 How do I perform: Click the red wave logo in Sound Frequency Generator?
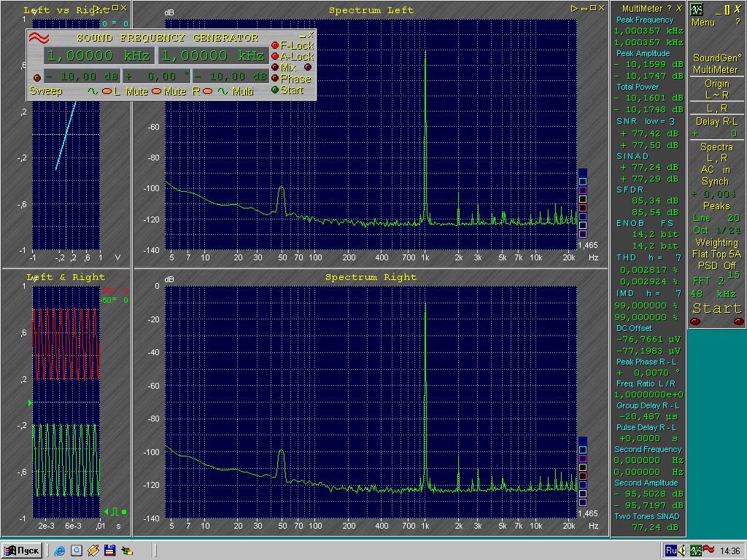click(39, 38)
